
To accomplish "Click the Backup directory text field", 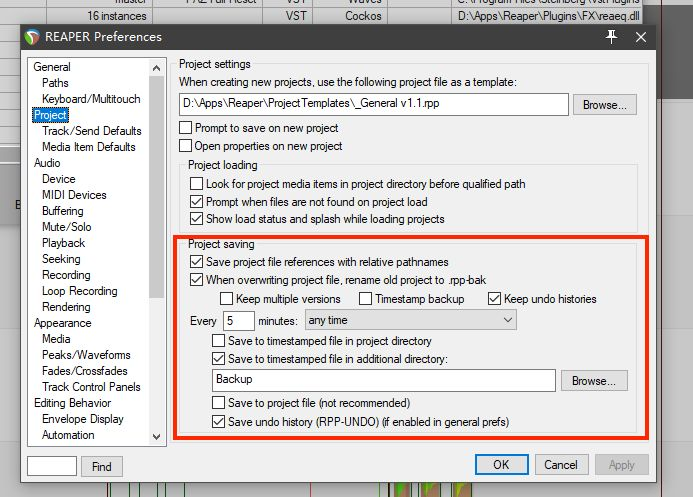I will pos(384,380).
